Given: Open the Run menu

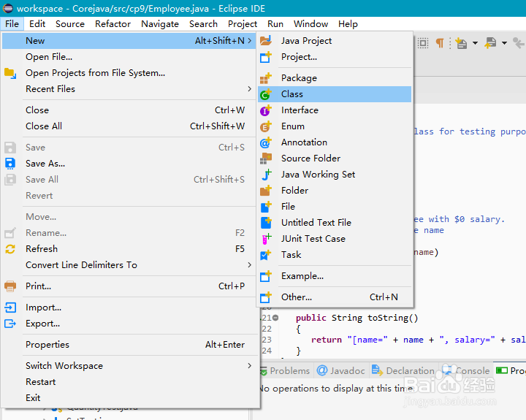Looking at the screenshot, I should (x=275, y=24).
